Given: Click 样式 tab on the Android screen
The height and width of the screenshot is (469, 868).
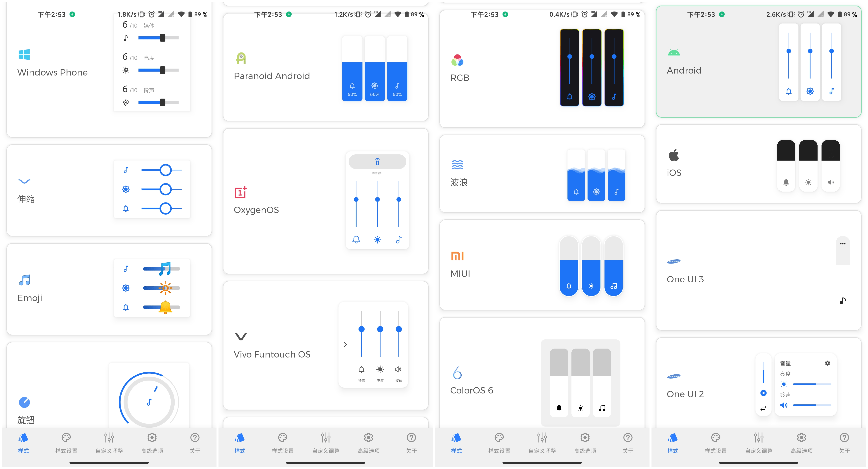Looking at the screenshot, I should (673, 443).
